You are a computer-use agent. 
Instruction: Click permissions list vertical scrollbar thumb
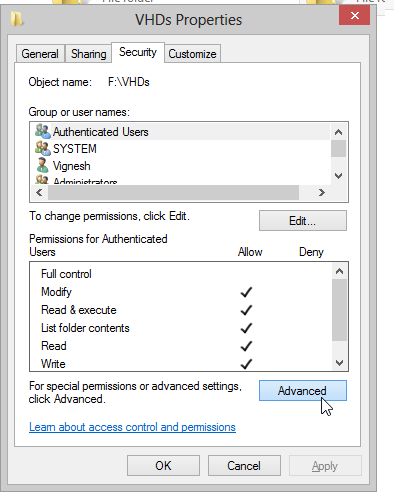click(x=339, y=310)
